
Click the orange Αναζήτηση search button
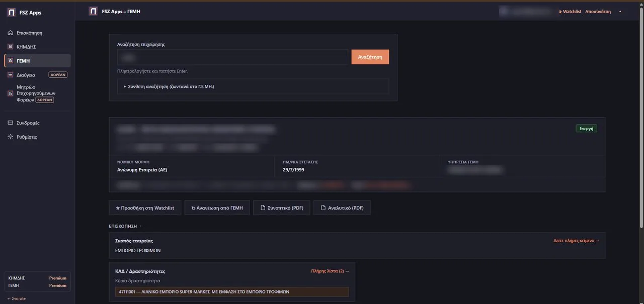coord(370,57)
